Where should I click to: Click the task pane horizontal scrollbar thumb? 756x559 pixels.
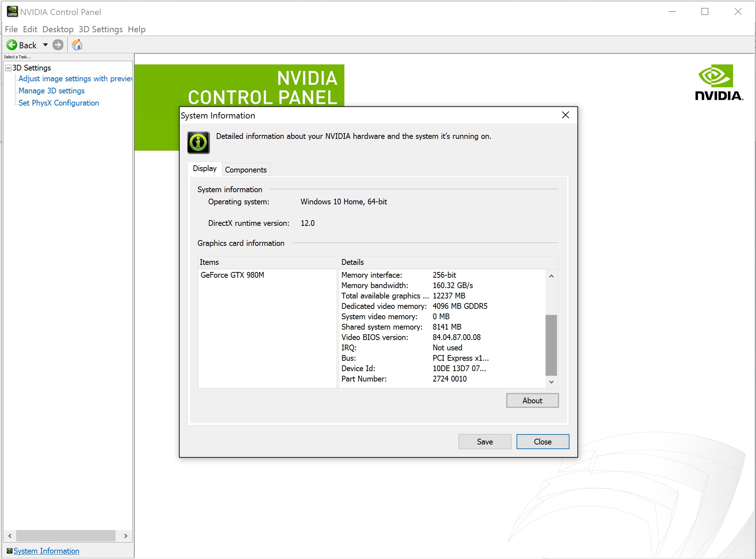pos(66,536)
